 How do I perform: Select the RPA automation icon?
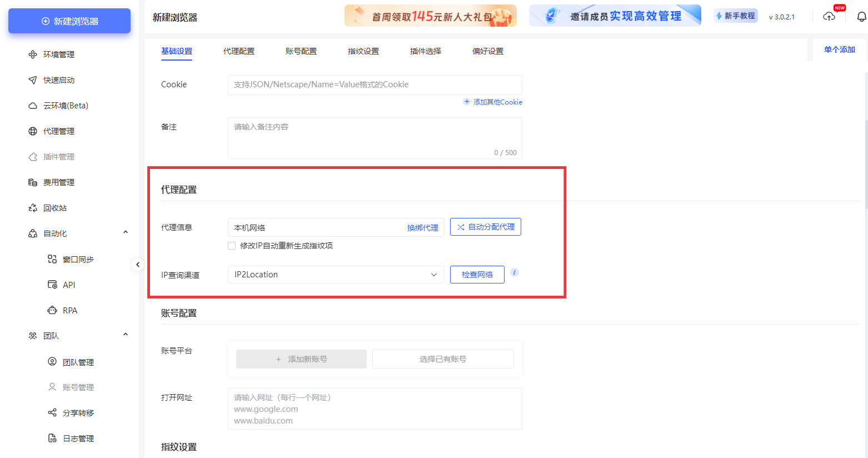(x=52, y=310)
